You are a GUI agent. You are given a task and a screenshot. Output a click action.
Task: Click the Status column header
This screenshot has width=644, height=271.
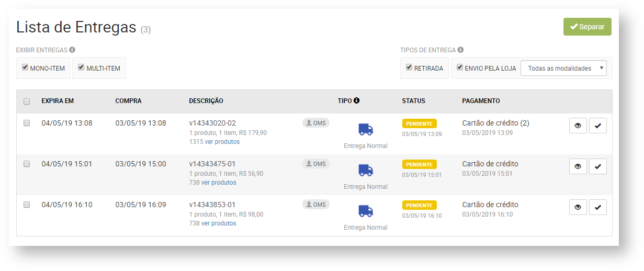click(413, 101)
